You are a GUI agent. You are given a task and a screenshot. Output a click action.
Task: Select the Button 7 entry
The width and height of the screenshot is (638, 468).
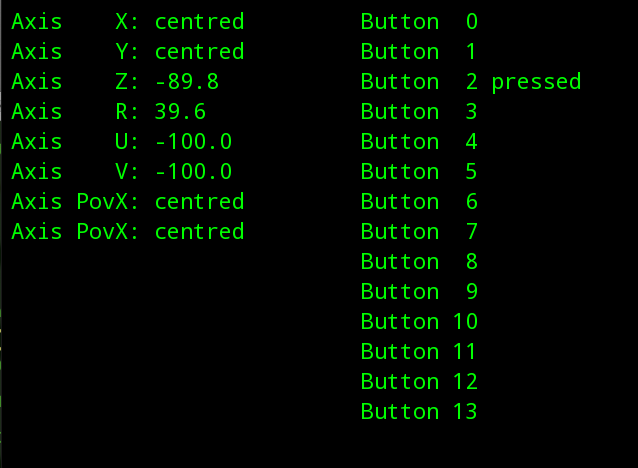[x=419, y=232]
